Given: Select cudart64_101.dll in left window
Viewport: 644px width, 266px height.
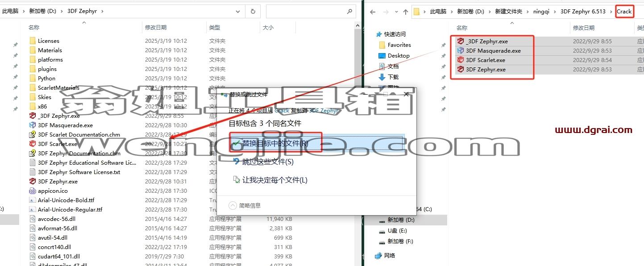Looking at the screenshot, I should coord(59,256).
